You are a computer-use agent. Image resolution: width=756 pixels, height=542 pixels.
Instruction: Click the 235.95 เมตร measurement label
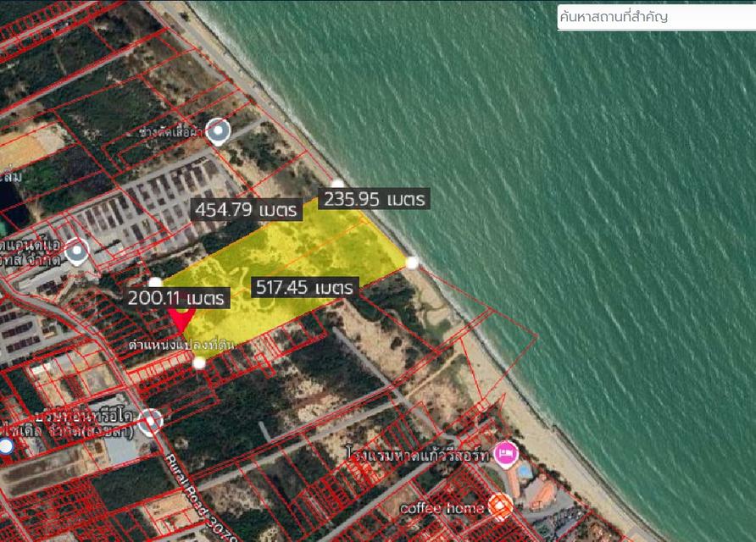pos(374,199)
